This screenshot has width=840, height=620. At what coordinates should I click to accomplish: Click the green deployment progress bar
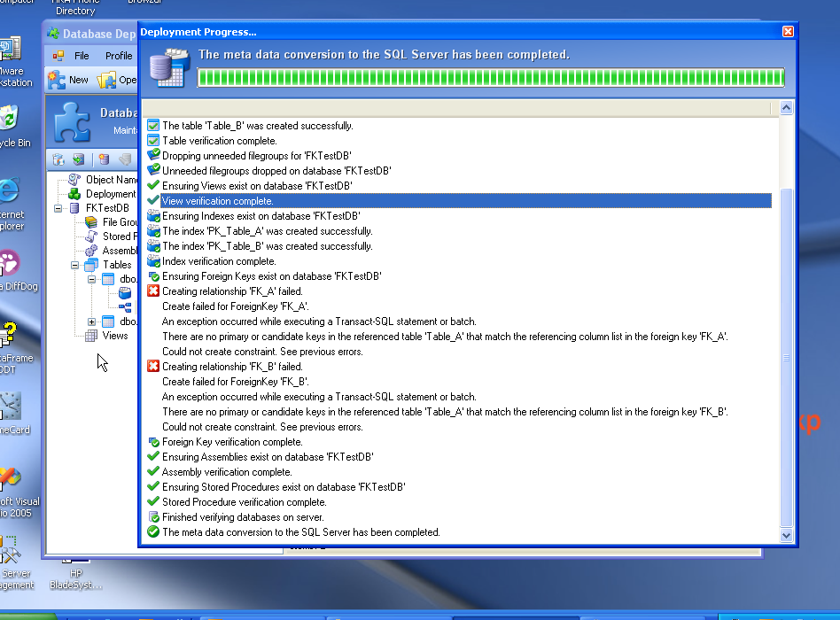click(x=490, y=78)
